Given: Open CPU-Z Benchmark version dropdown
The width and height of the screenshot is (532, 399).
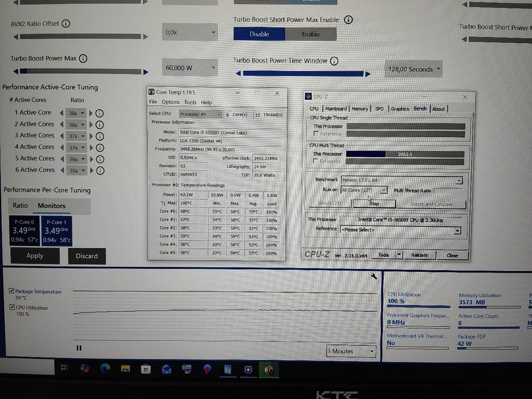Looking at the screenshot, I should (x=401, y=180).
